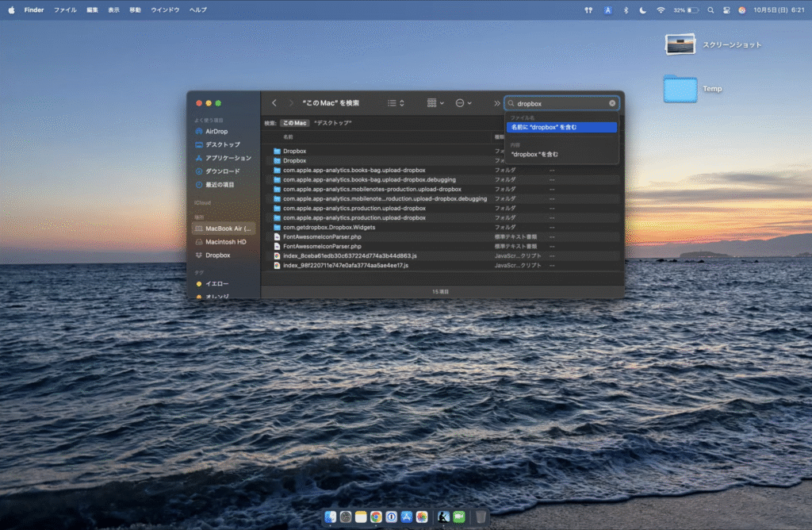The height and width of the screenshot is (530, 812).
Task: Select "名前に dropbox を含む" suggestion
Action: [x=561, y=127]
